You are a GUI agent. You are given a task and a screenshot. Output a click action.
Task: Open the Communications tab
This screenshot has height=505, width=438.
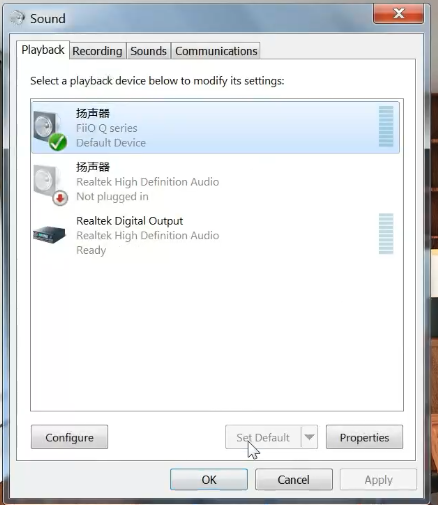tap(216, 51)
